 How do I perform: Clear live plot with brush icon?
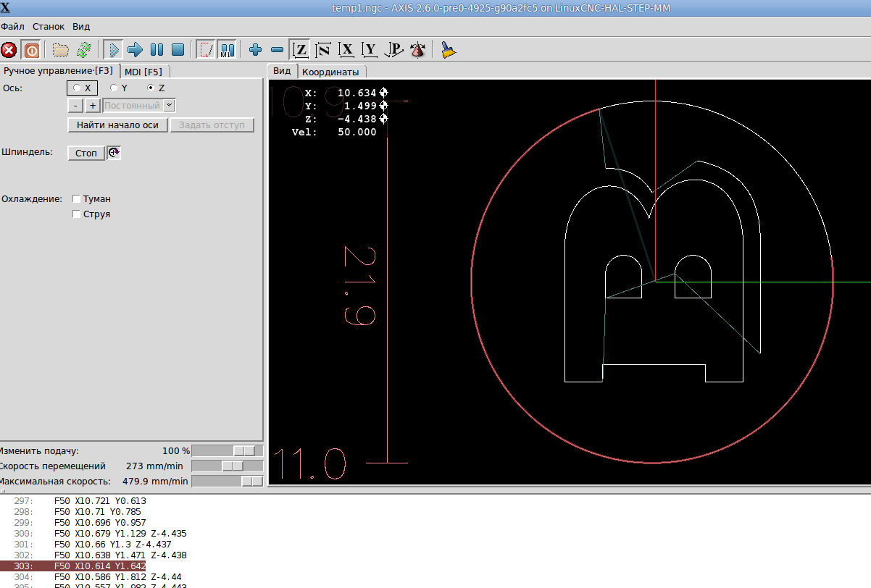pos(449,50)
